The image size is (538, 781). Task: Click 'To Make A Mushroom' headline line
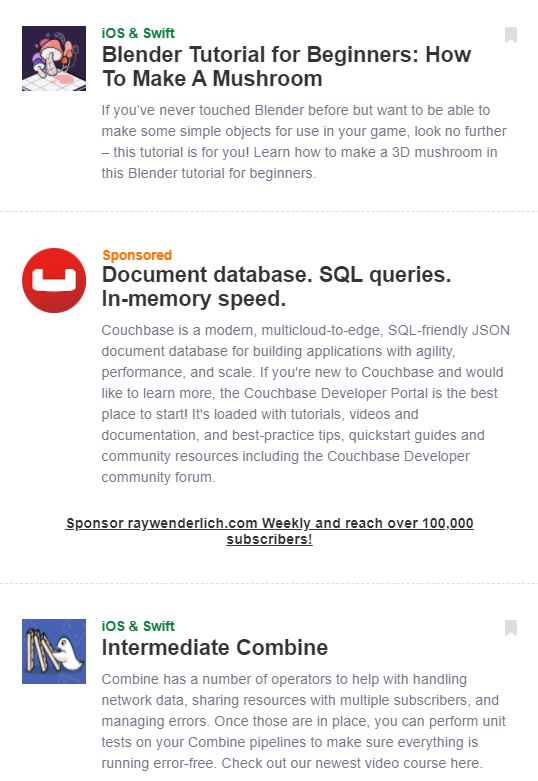point(212,79)
